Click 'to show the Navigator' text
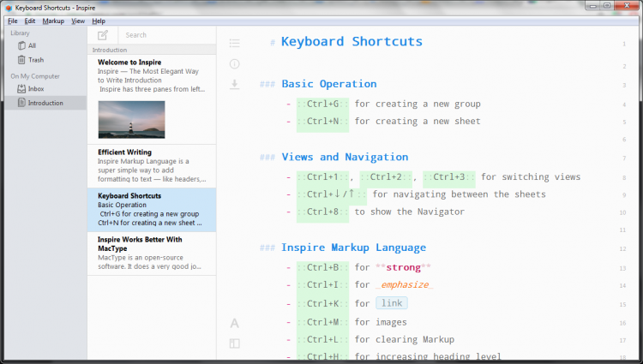643x364 pixels. 410,212
